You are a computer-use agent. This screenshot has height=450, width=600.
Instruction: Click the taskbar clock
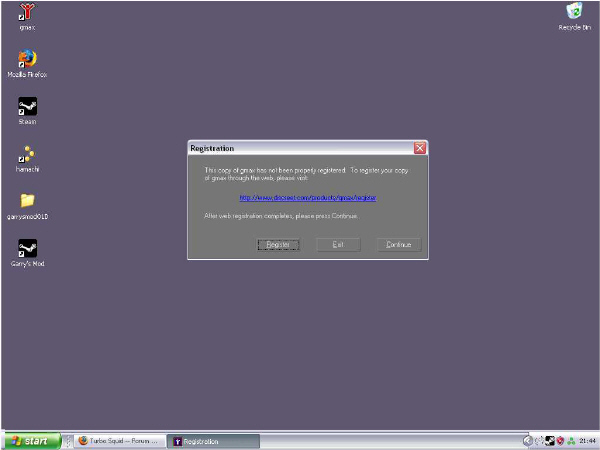click(587, 441)
